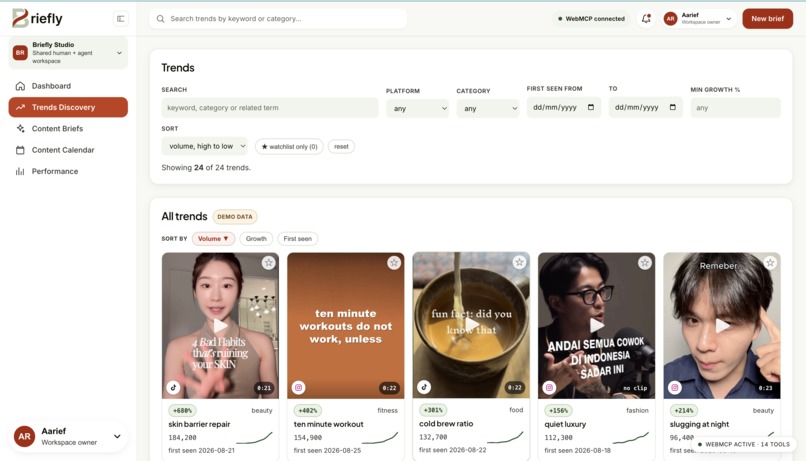Click the Dashboard home icon
Viewport: 806px width, 461px height.
point(20,86)
